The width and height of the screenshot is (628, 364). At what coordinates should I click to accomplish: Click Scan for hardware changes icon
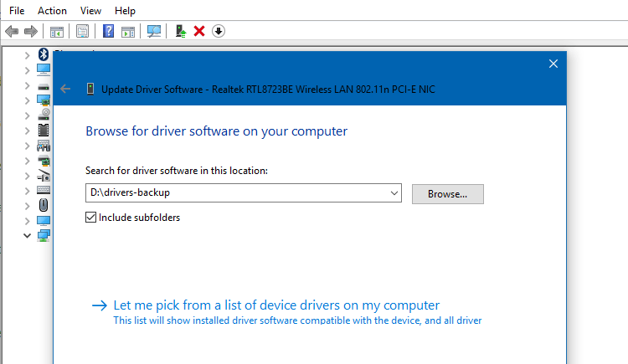[x=154, y=32]
